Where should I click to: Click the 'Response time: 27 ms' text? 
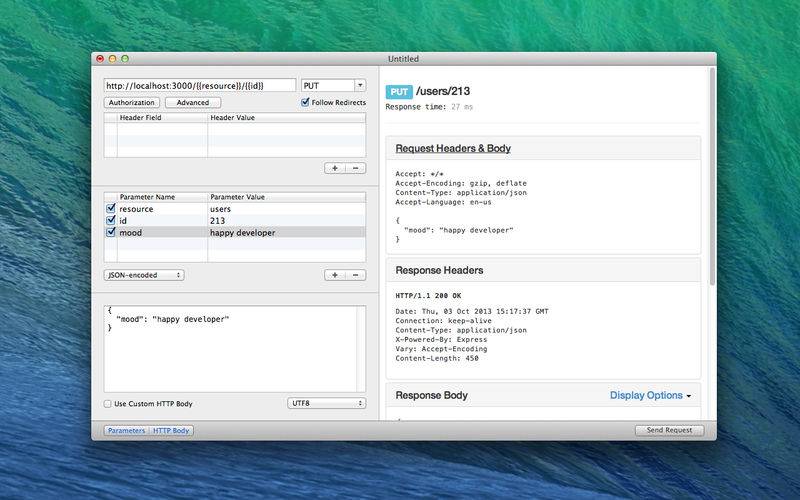(429, 107)
